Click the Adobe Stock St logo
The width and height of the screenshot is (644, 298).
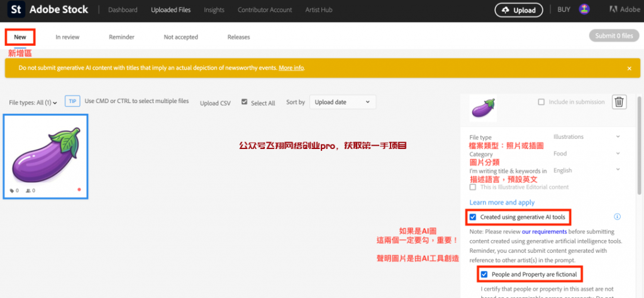[16, 9]
